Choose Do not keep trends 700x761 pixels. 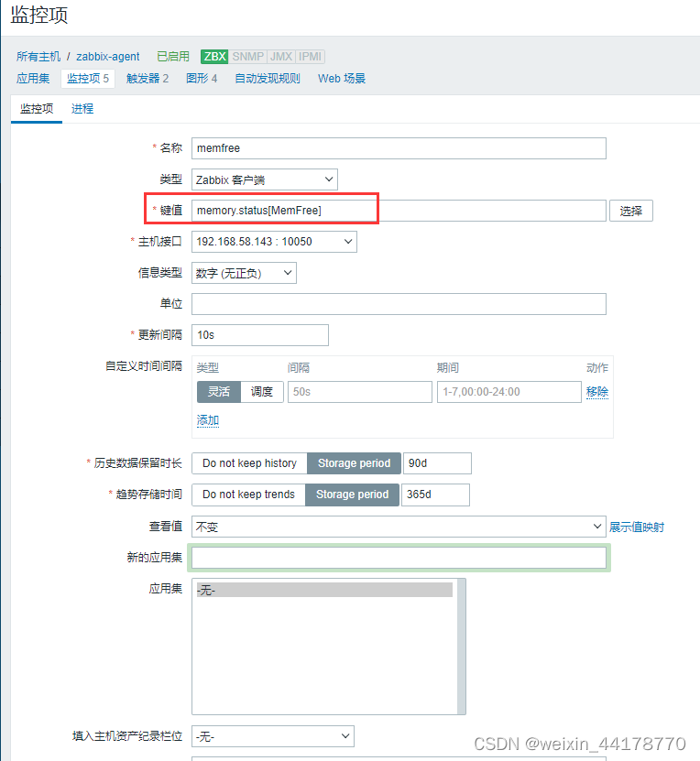248,495
